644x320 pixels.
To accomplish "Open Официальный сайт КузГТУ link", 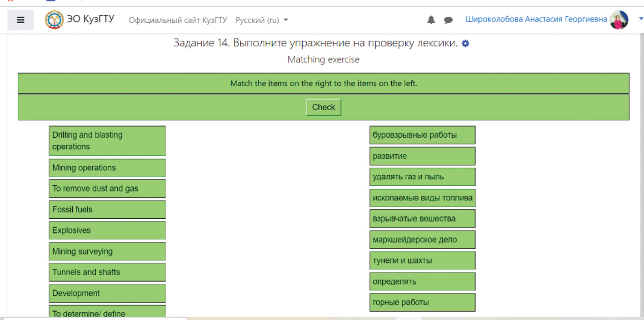I will [x=178, y=20].
